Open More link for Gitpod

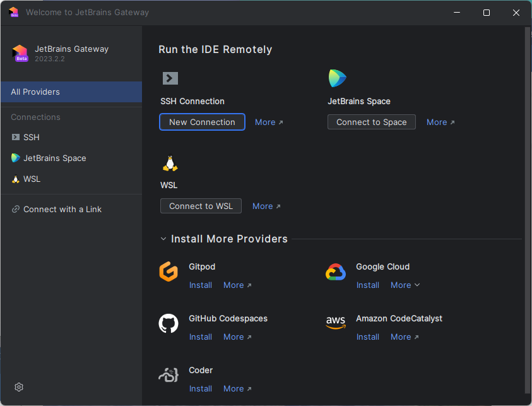pos(237,285)
